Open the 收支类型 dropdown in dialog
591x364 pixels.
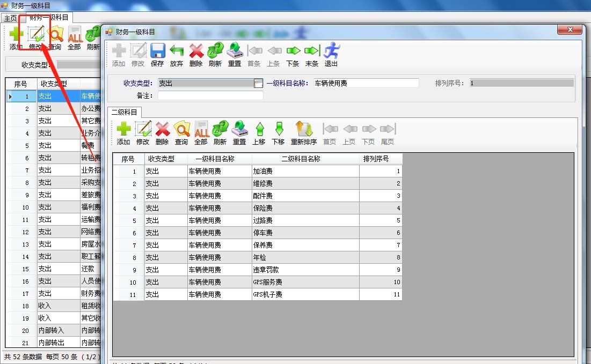click(258, 83)
